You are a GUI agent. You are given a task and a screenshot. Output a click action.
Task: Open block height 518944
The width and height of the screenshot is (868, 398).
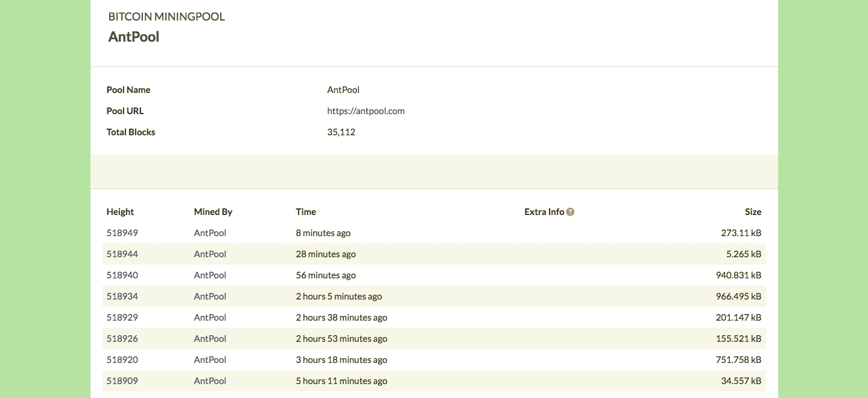coord(122,254)
